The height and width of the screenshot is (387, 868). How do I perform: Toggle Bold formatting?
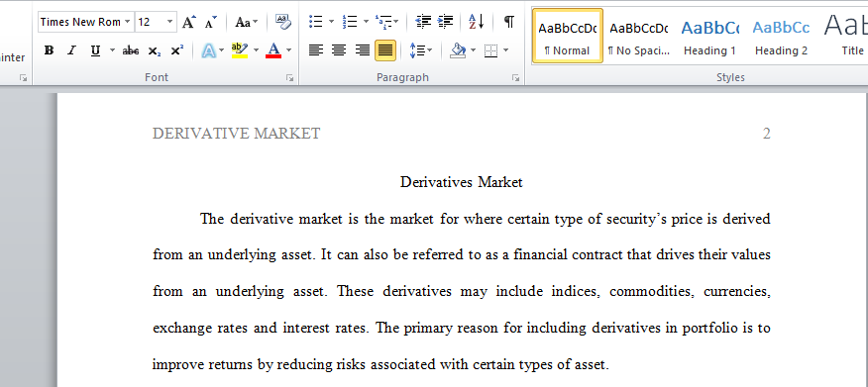(49, 50)
